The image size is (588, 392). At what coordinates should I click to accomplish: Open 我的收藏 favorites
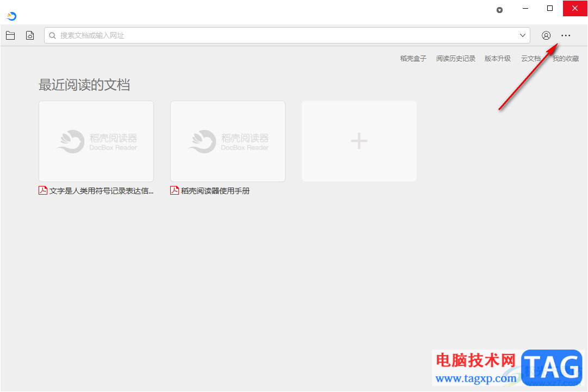[x=566, y=59]
